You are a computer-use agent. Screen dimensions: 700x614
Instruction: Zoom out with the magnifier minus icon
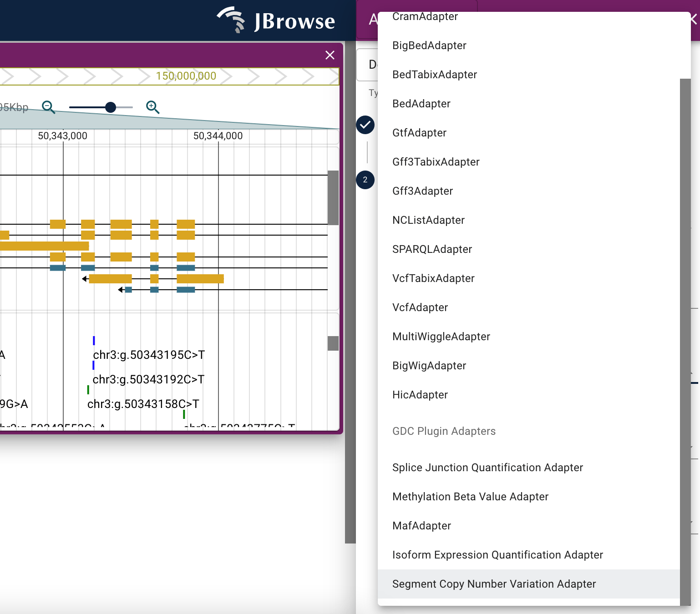click(48, 107)
